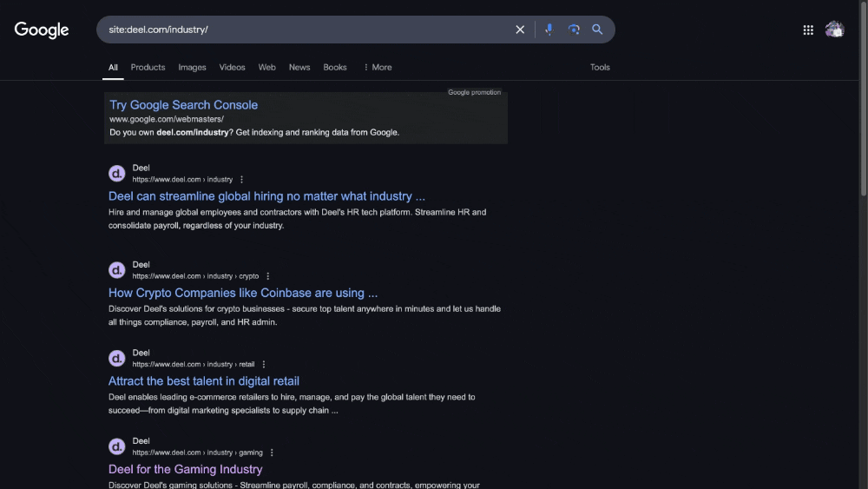The image size is (868, 489).
Task: Open options menu for deel.com industry result
Action: pyautogui.click(x=241, y=180)
